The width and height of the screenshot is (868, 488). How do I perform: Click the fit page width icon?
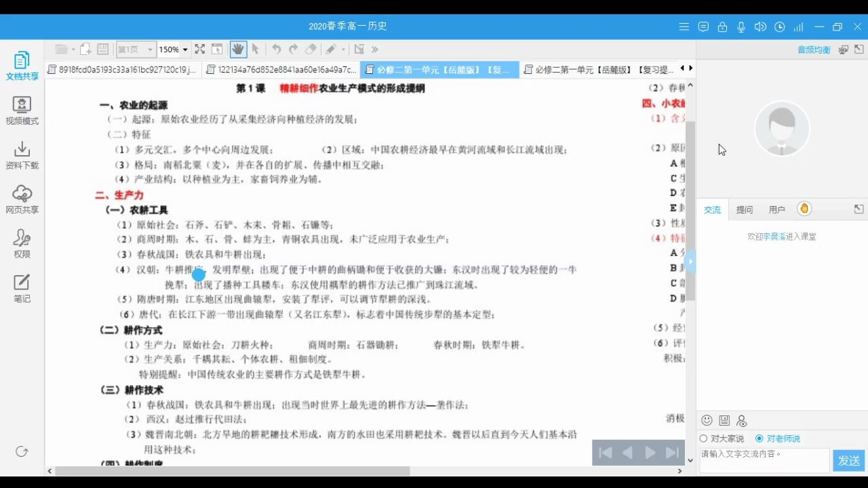click(217, 49)
